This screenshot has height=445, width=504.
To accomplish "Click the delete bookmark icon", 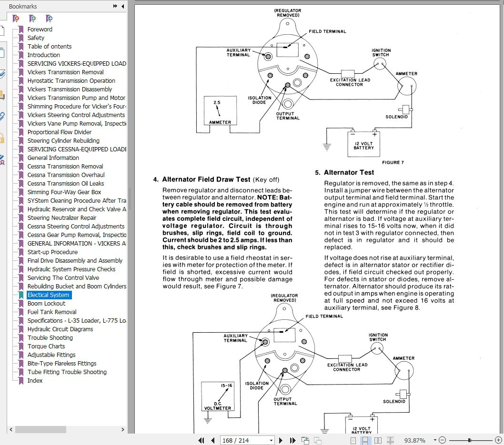I will coord(16,19).
